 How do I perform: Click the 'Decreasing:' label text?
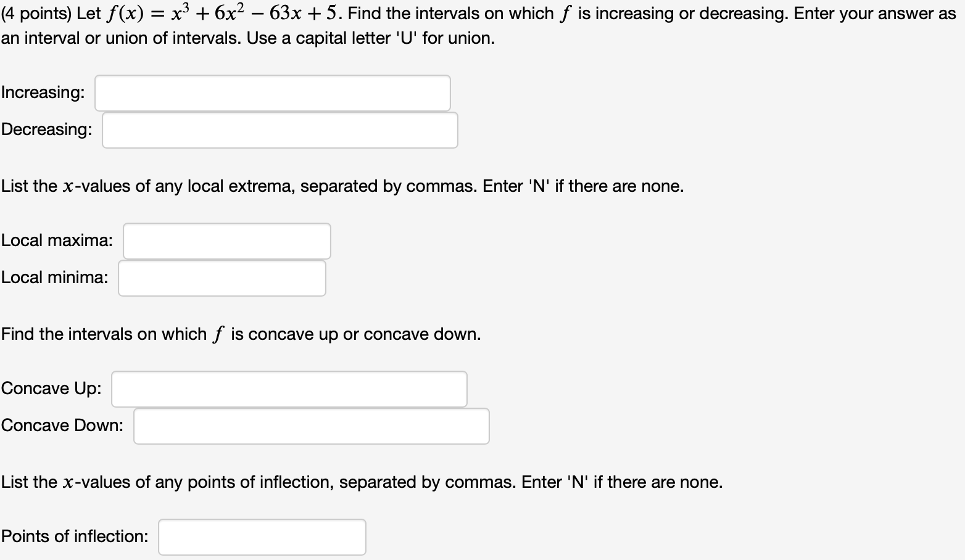46,130
